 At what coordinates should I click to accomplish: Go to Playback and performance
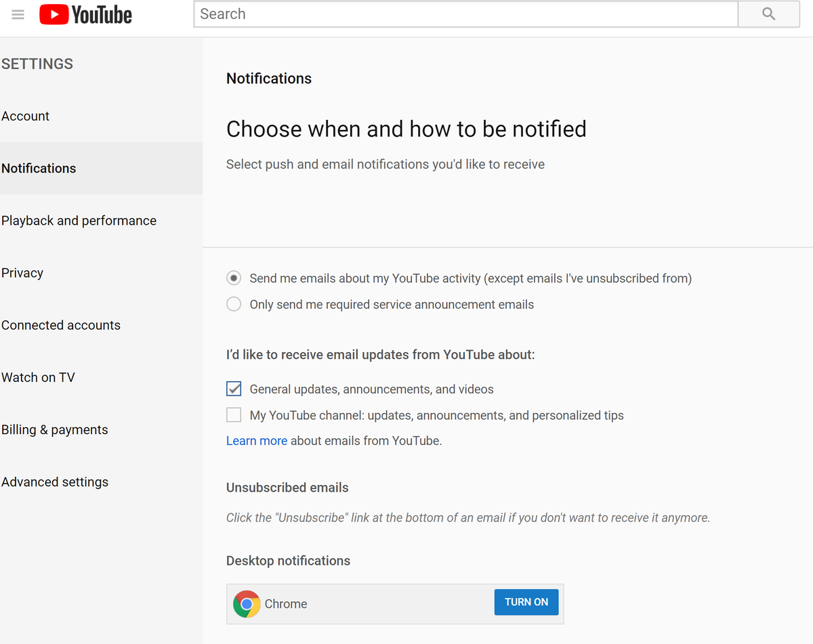point(79,220)
